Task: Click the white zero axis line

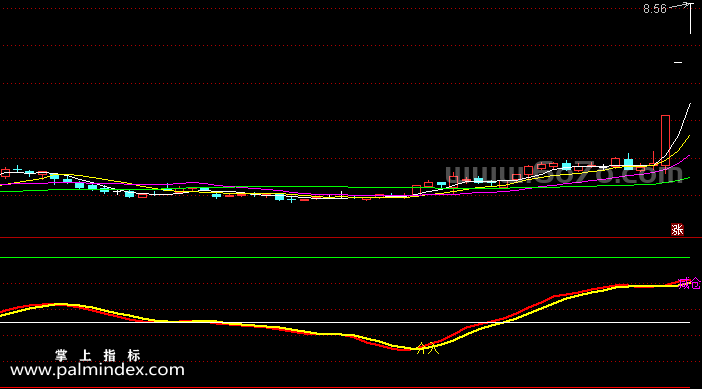Action: (345, 322)
